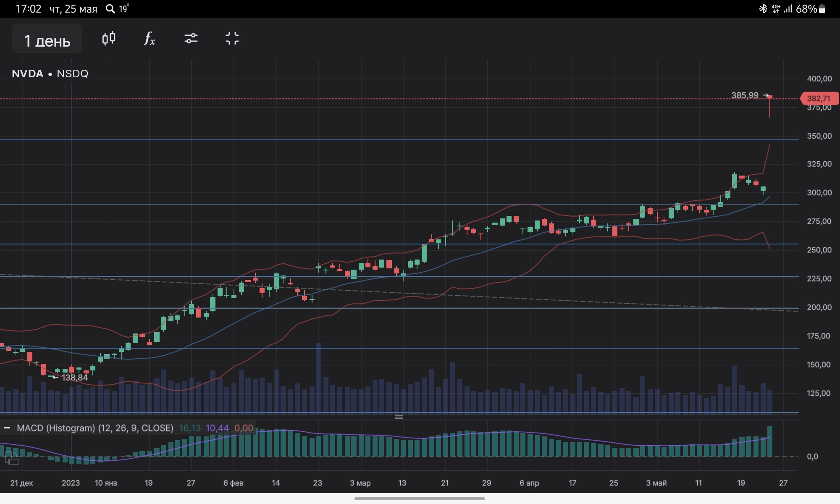Viewport: 840px width, 504px height.
Task: Exit fullscreen with the collapse icon
Action: [232, 39]
